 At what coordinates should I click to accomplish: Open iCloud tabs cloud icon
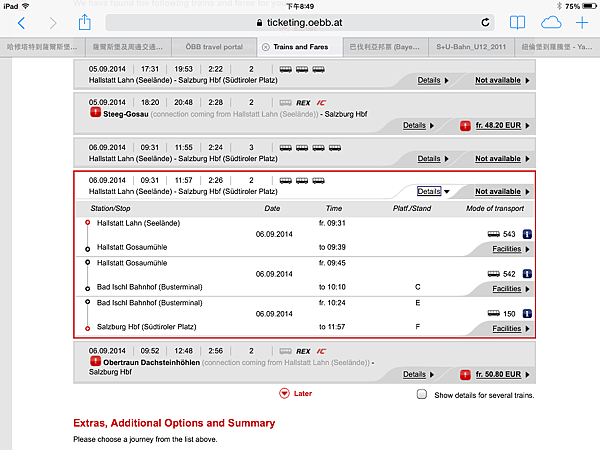pyautogui.click(x=551, y=23)
